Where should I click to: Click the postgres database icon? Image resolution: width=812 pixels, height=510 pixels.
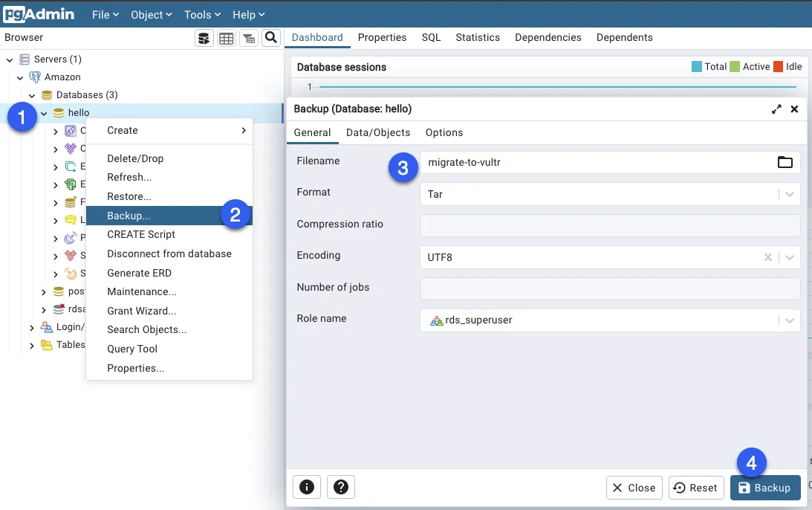coord(59,291)
